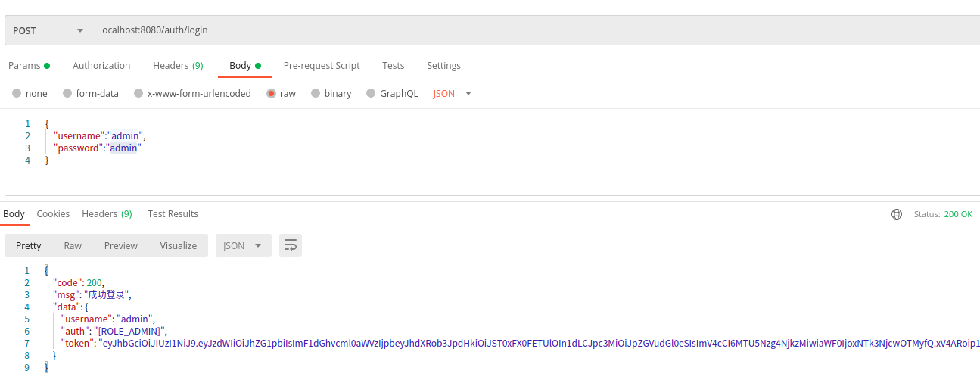Select the raw body radio button
This screenshot has height=380, width=980.
(x=271, y=94)
